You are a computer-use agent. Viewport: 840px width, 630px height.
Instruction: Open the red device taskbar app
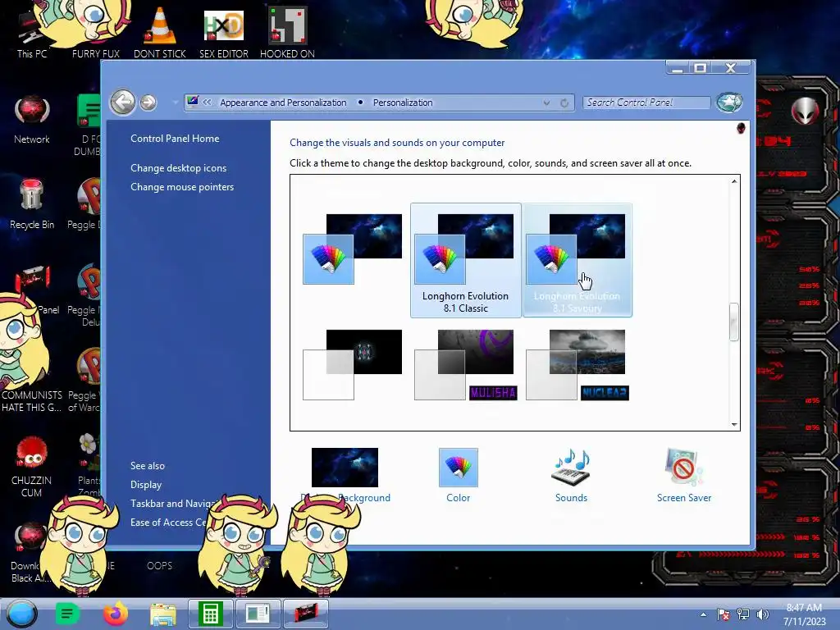click(x=305, y=614)
